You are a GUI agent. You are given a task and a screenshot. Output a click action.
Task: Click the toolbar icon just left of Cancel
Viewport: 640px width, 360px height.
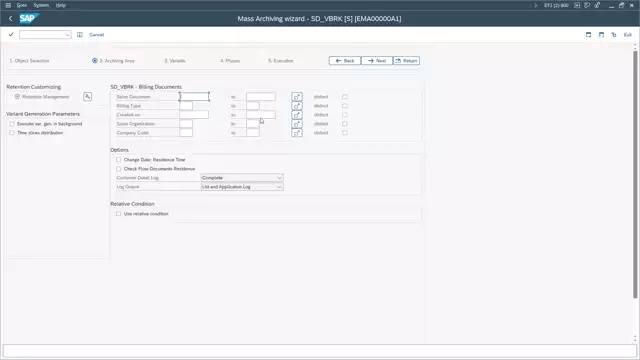click(80, 35)
